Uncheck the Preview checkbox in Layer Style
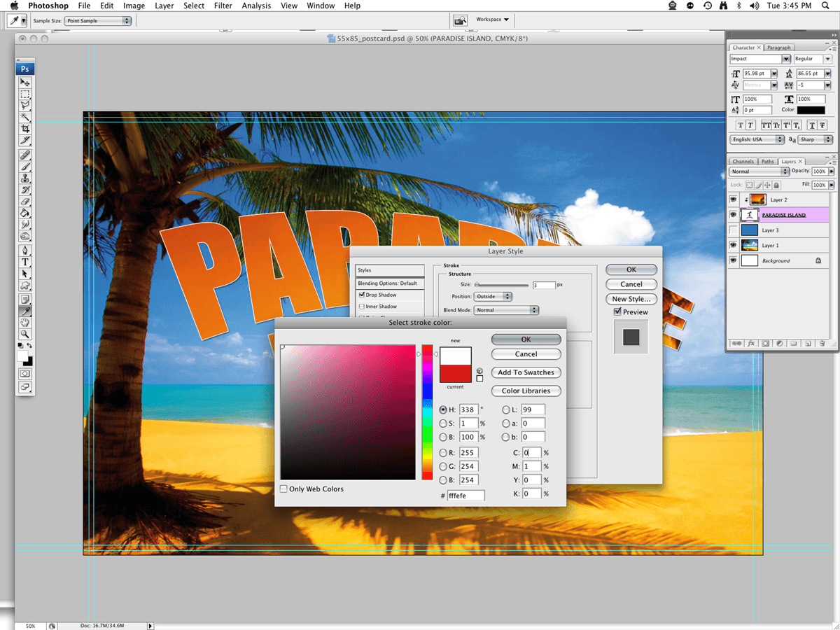840x630 pixels. click(x=617, y=312)
